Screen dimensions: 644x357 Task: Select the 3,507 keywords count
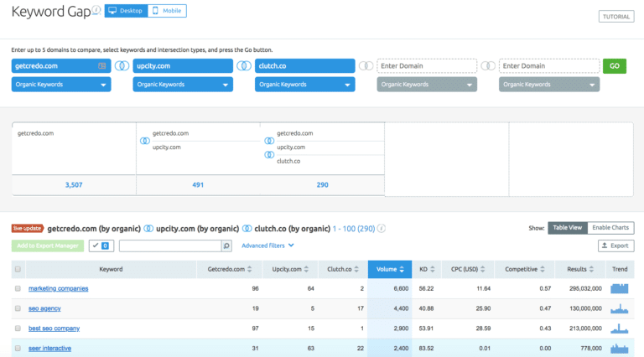(x=74, y=185)
